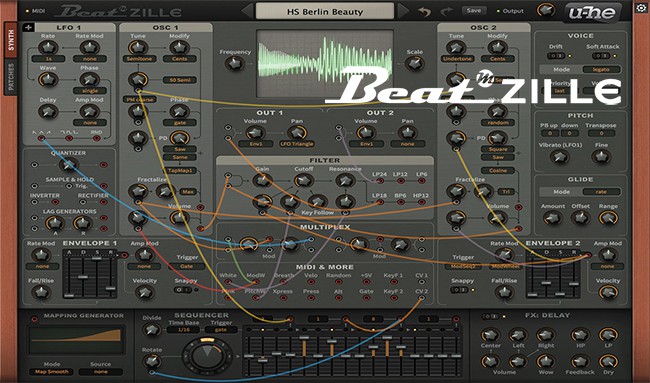Click the OSC 1 Tune knob

(138, 47)
